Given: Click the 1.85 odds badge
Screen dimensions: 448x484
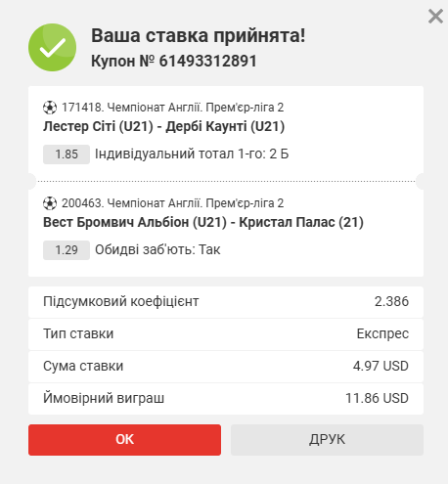Looking at the screenshot, I should click(67, 154).
